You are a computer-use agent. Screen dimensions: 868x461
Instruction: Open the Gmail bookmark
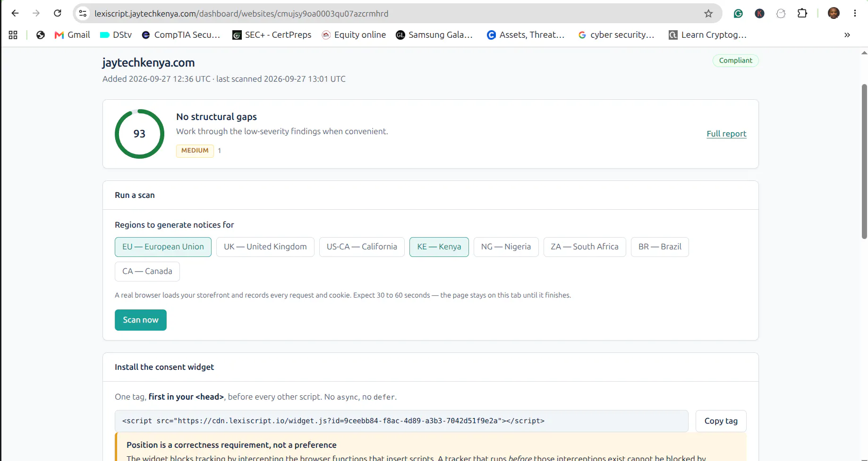coord(72,35)
